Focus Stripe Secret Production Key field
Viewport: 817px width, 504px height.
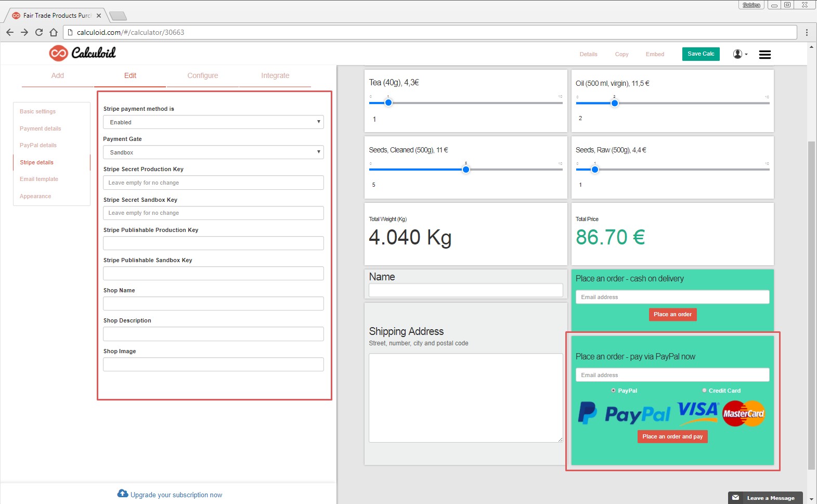point(213,183)
